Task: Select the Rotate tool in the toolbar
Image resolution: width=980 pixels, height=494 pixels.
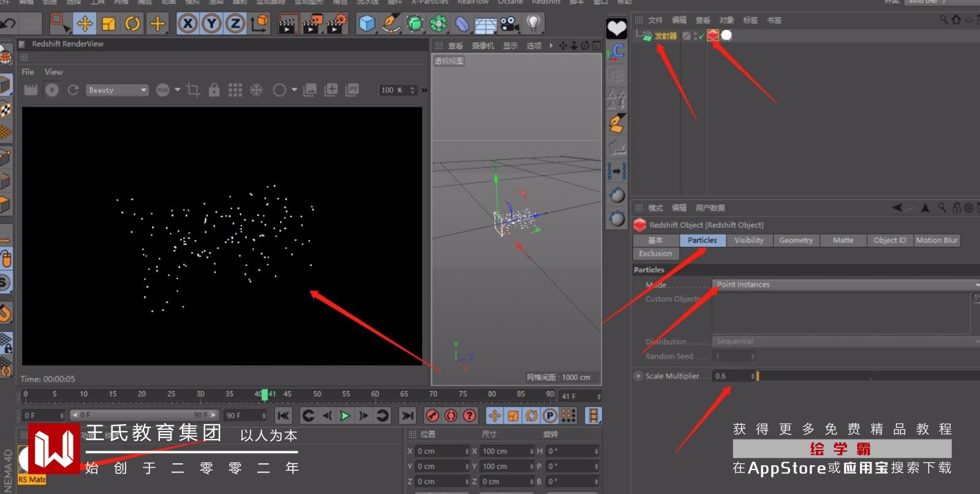Action: pyautogui.click(x=132, y=24)
